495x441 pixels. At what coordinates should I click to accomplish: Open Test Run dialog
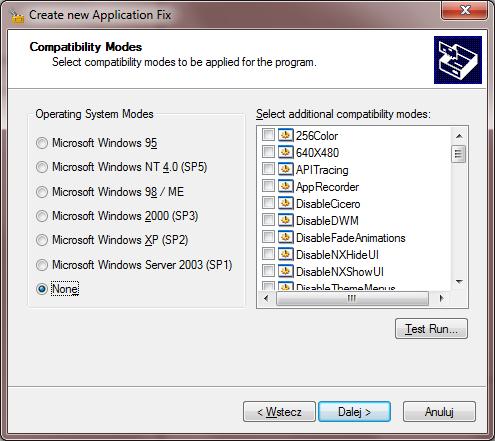(x=431, y=329)
